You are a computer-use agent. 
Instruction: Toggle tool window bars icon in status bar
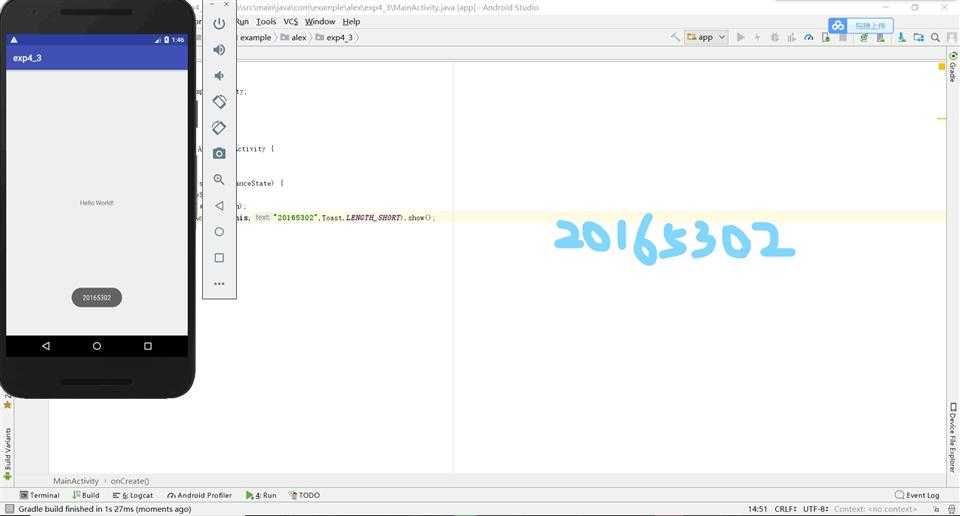point(9,509)
